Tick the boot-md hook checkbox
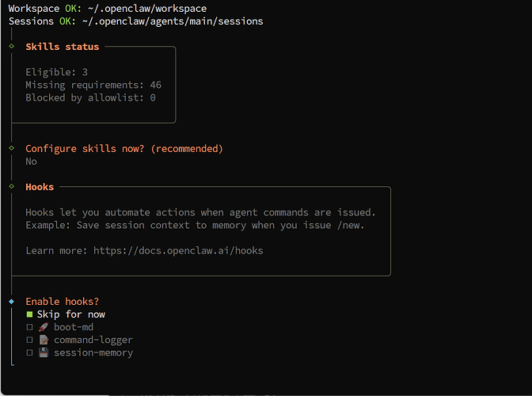532x396 pixels. (x=29, y=327)
